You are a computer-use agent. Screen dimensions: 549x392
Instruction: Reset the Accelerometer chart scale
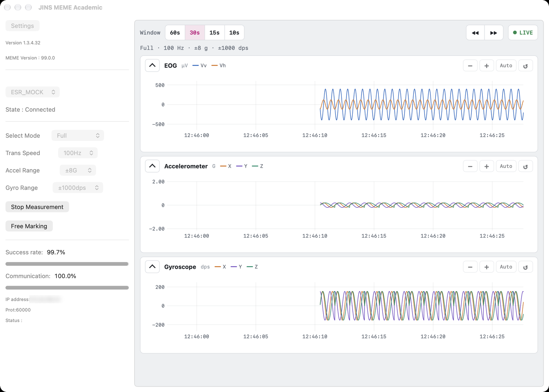[525, 166]
